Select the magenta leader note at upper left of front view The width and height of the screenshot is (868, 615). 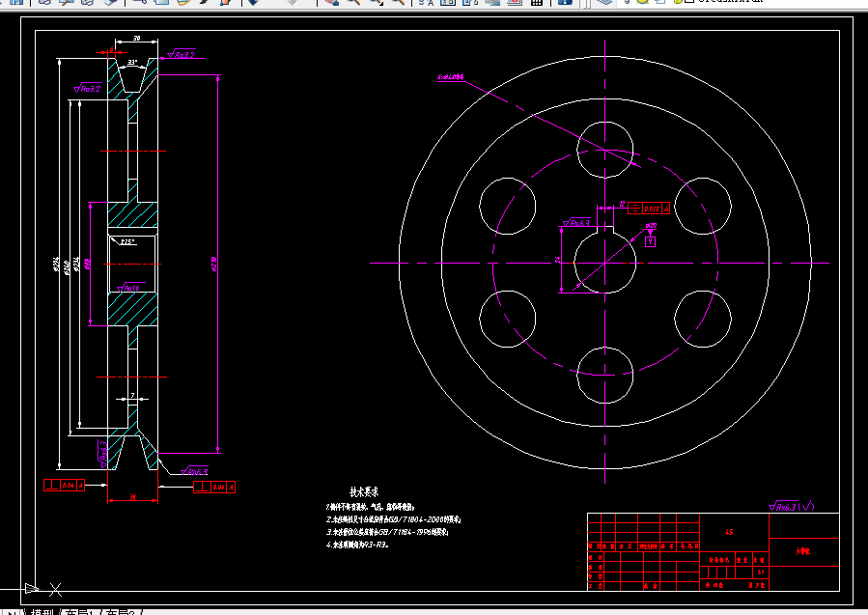pyautogui.click(x=450, y=77)
